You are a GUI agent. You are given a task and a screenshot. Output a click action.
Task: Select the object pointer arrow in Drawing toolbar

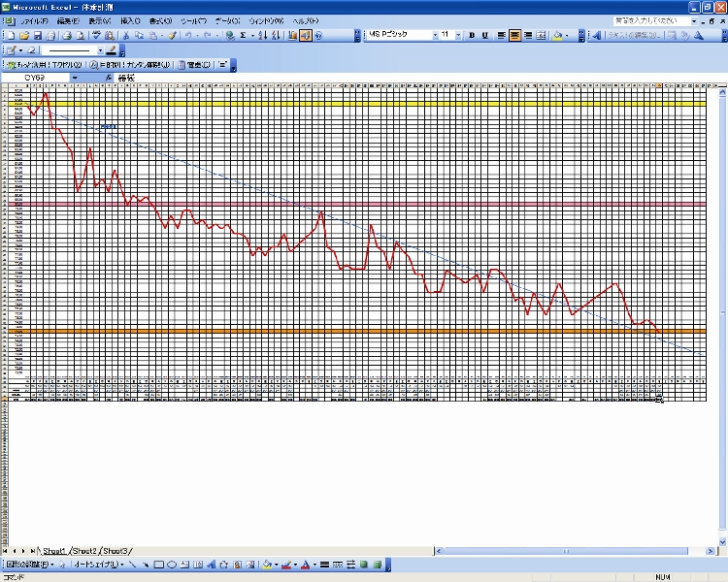pos(63,565)
